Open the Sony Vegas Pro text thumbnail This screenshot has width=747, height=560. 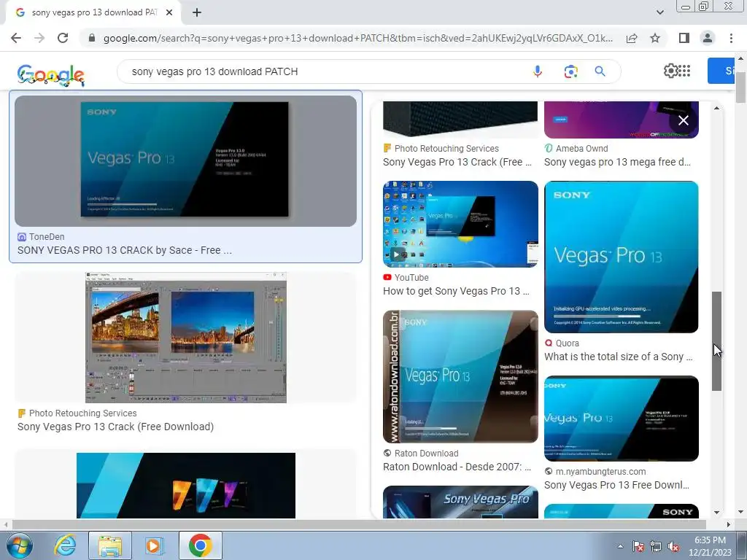460,502
